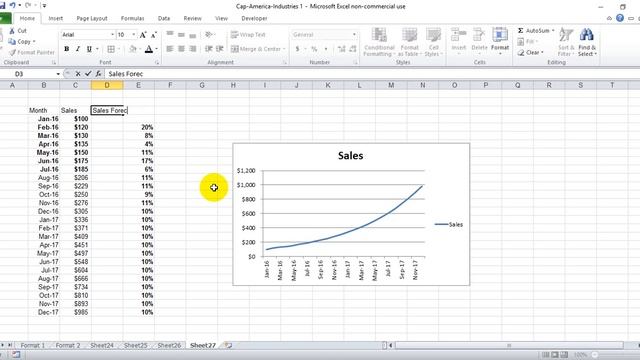640x360 pixels.
Task: Click the Sales legend entry
Action: click(x=449, y=224)
